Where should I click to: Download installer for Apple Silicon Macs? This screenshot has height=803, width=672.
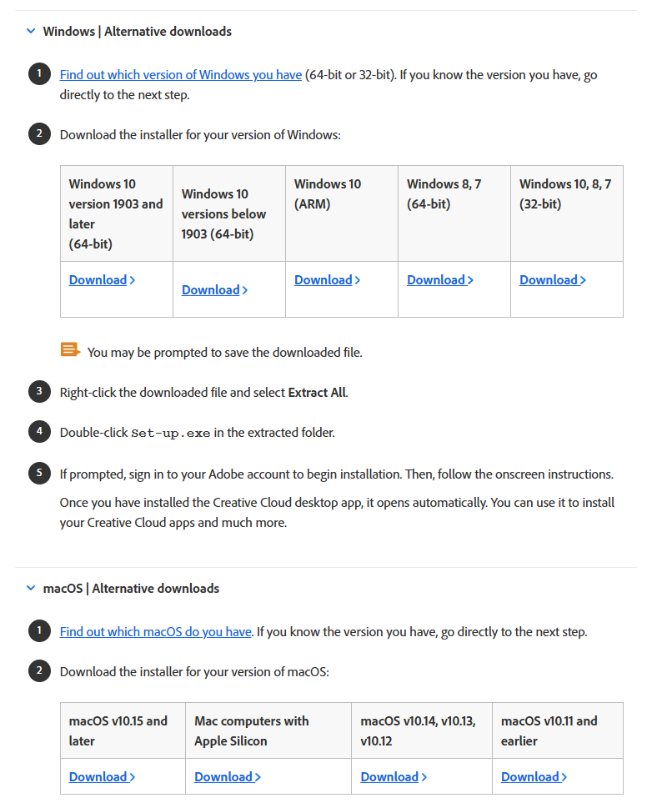[x=227, y=777]
